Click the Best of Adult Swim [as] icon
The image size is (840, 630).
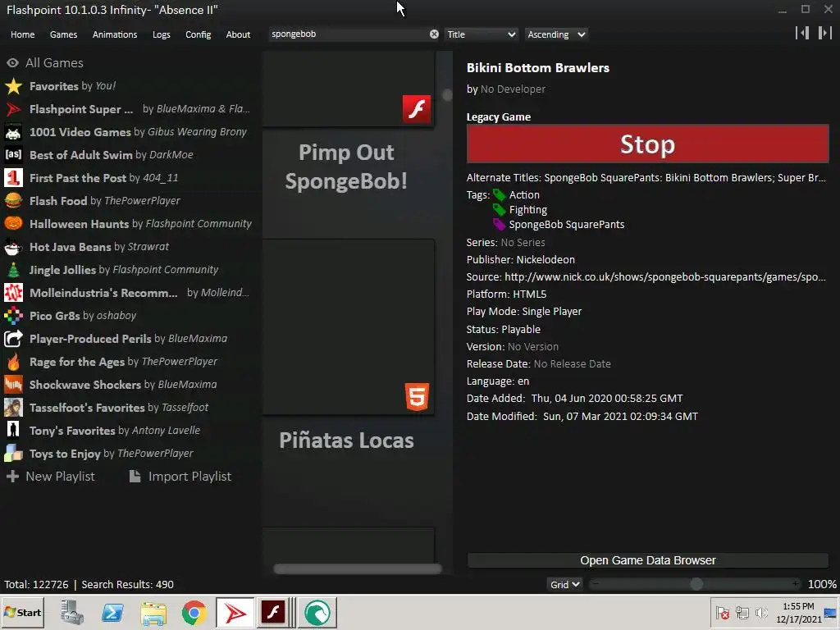(13, 155)
